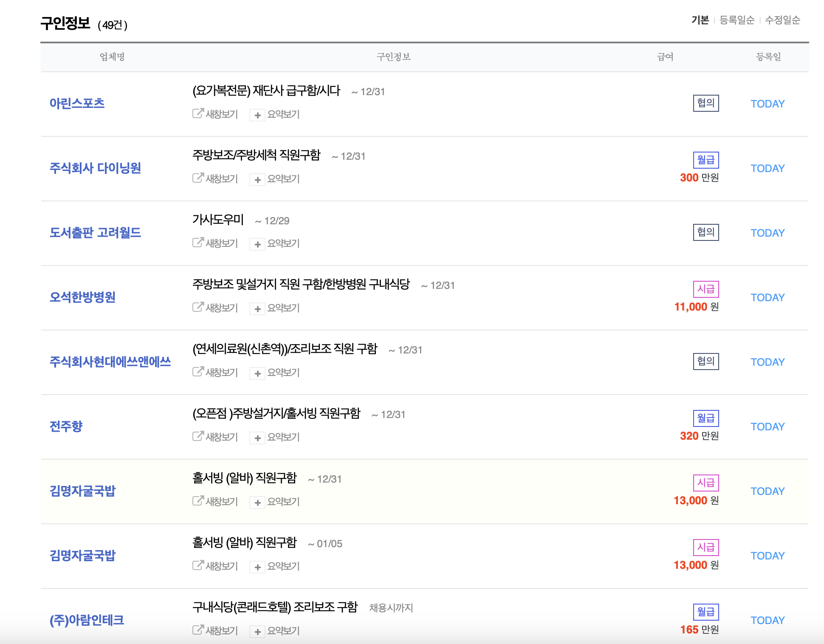Screen dimensions: 824x644
Task: Click the 구인정보 column header
Action: pos(394,56)
